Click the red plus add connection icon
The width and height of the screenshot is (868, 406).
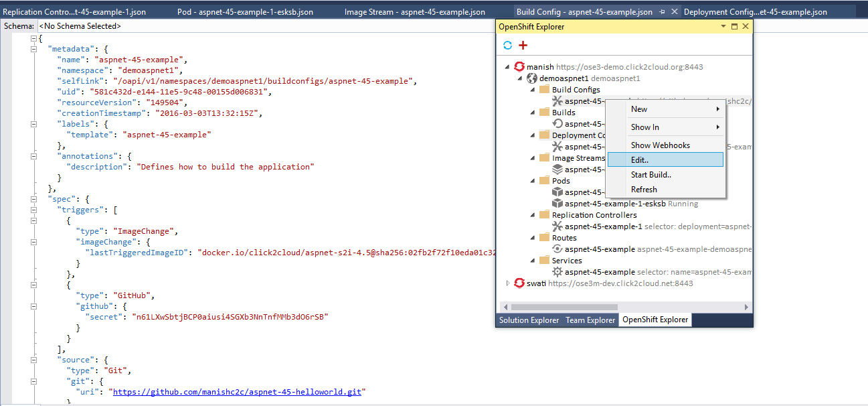523,45
